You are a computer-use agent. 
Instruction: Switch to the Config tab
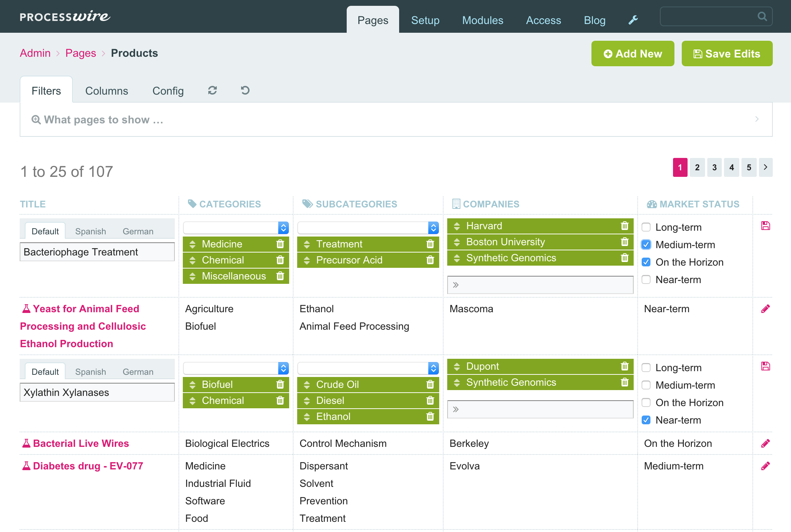[168, 91]
